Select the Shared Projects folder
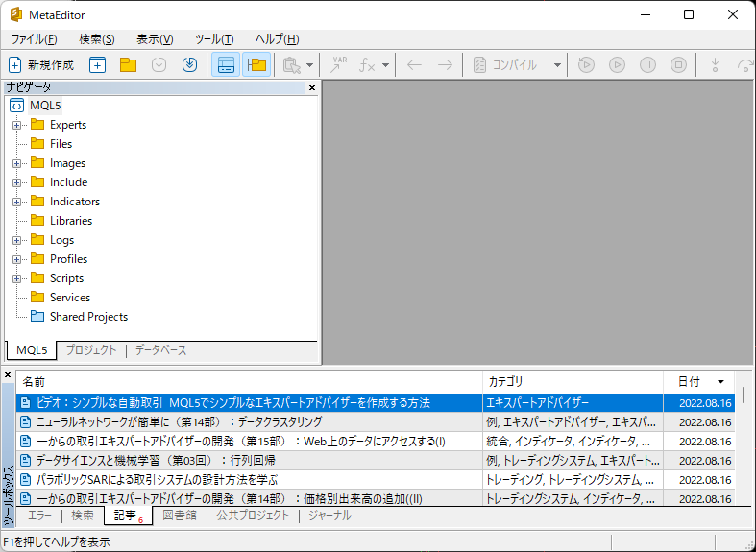Image resolution: width=756 pixels, height=552 pixels. click(88, 317)
